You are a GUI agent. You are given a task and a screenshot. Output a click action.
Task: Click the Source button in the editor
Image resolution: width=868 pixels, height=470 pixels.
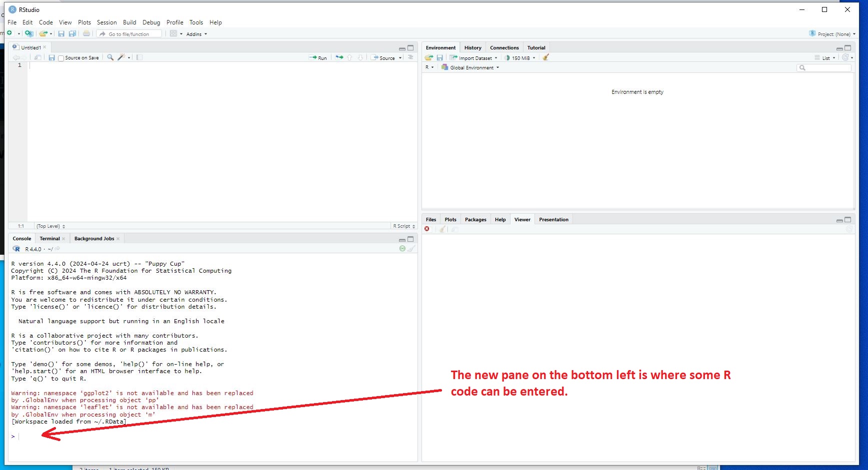[x=383, y=58]
